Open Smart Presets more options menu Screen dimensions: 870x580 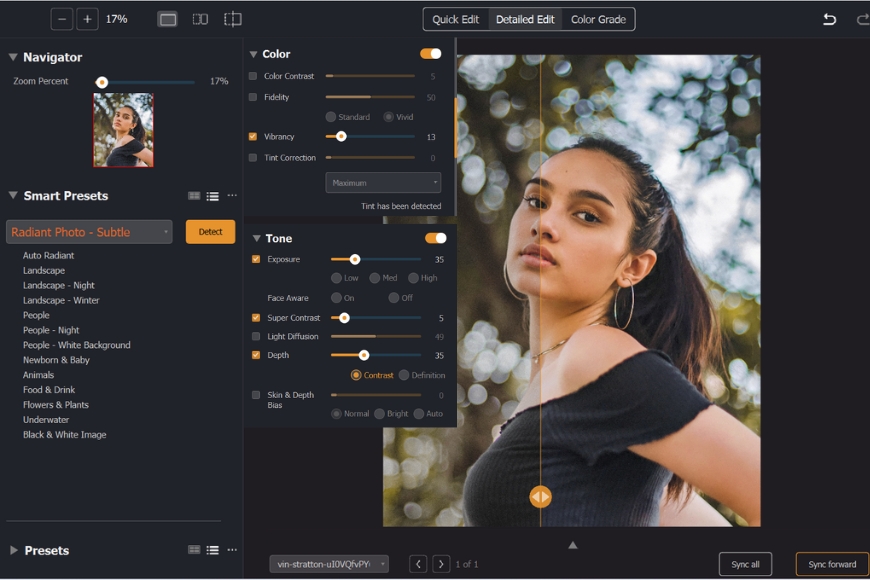pyautogui.click(x=232, y=195)
